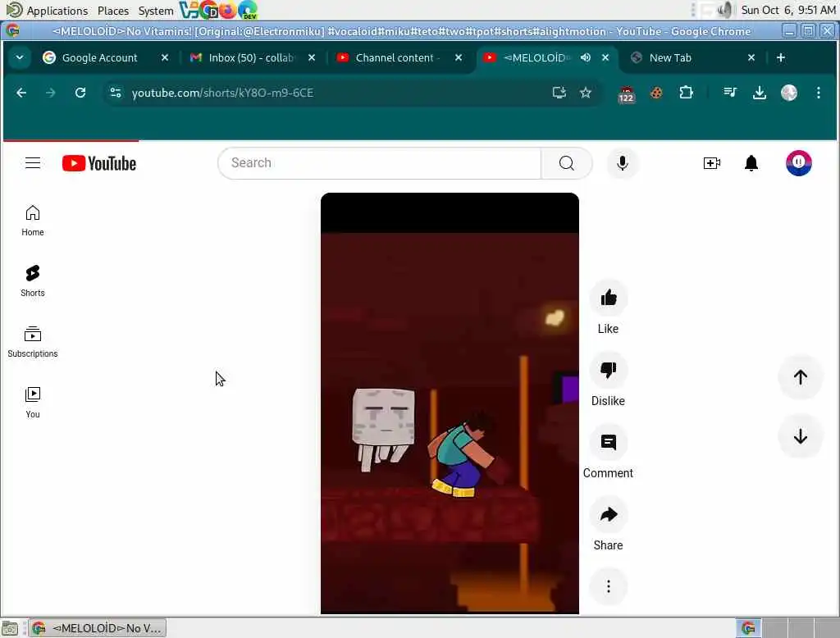Image resolution: width=840 pixels, height=638 pixels.
Task: Open Shorts in the sidebar
Action: (x=33, y=280)
